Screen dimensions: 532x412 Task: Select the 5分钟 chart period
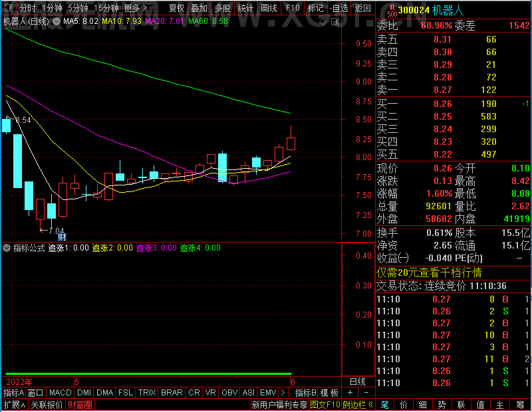[x=78, y=8]
